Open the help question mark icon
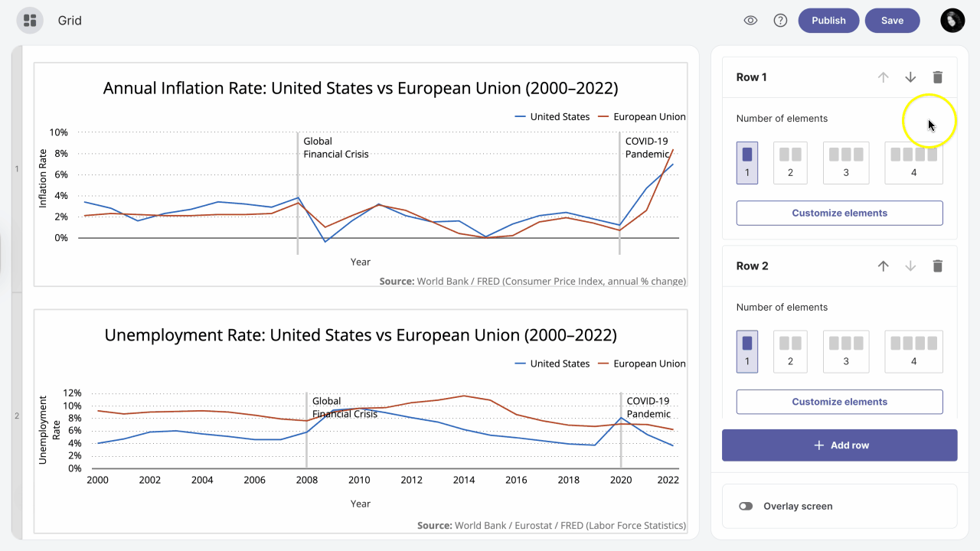Viewport: 980px width, 551px height. coord(780,21)
